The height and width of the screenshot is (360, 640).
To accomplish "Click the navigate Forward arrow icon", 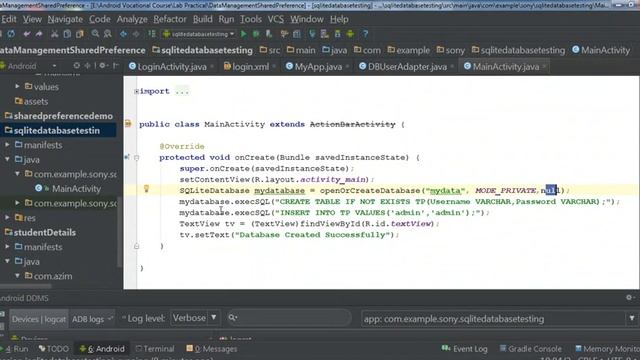I will pyautogui.click(x=136, y=34).
